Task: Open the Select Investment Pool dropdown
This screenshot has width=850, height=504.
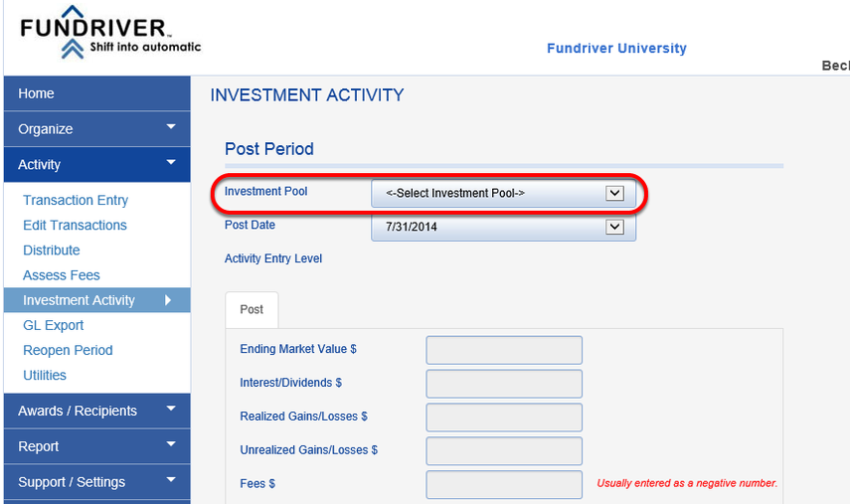Action: pos(504,193)
